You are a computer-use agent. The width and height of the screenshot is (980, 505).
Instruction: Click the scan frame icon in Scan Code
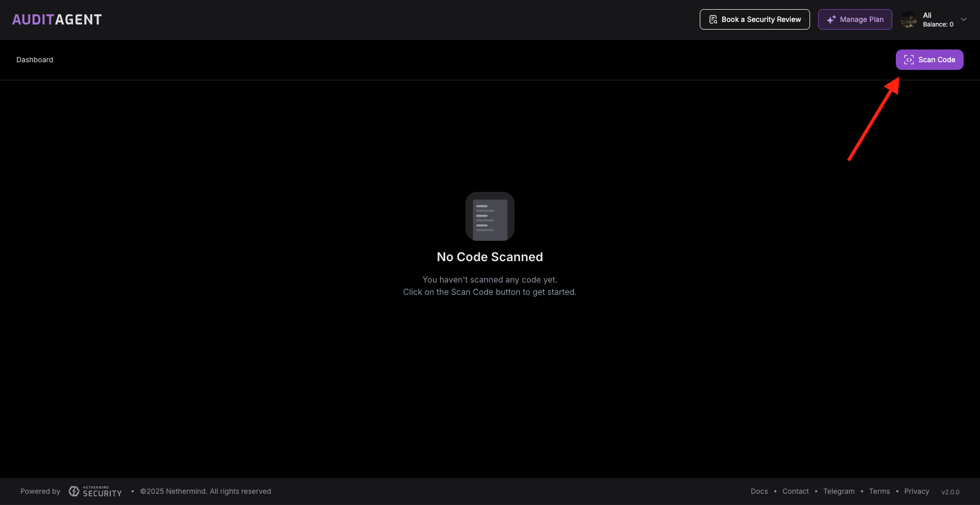(x=909, y=60)
